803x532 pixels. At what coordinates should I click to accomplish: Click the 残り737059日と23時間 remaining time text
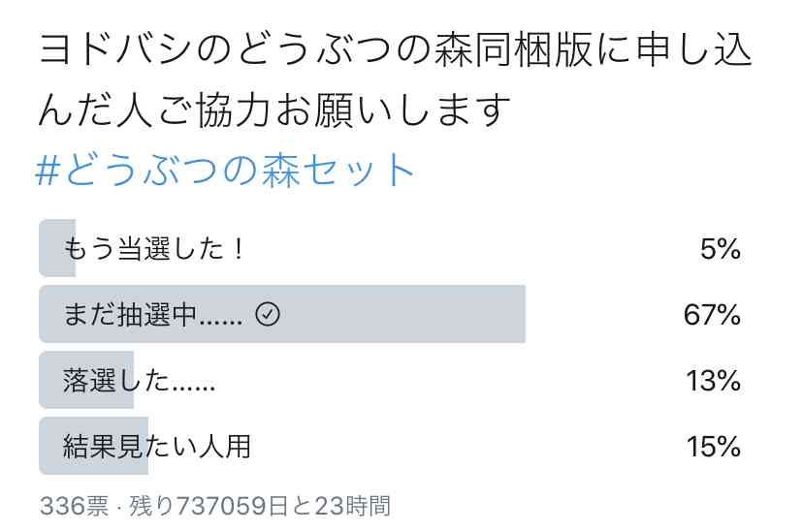[260, 506]
